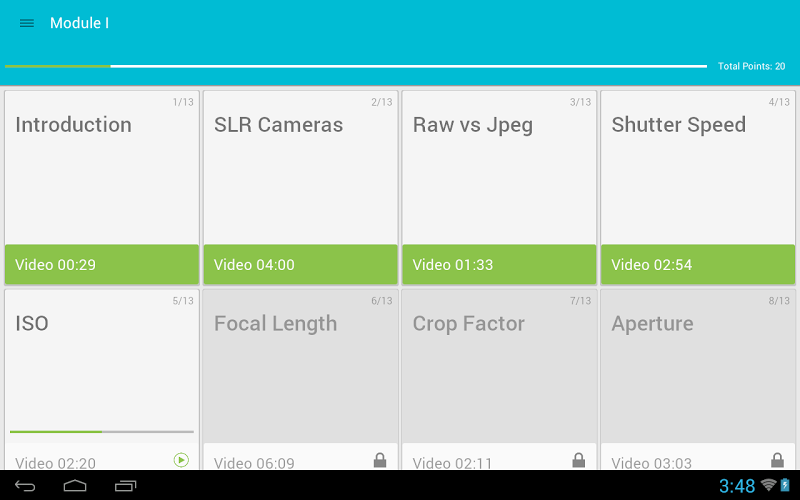Click the Module I title

point(80,23)
